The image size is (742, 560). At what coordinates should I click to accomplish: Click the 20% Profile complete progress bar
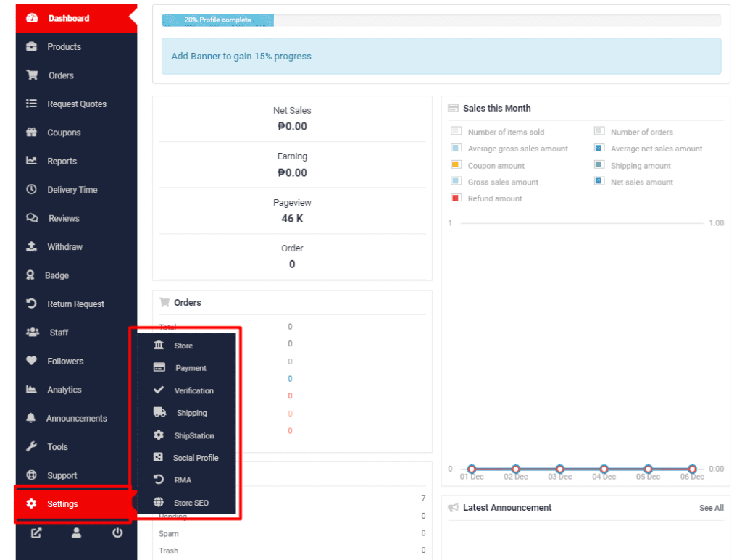click(x=217, y=20)
